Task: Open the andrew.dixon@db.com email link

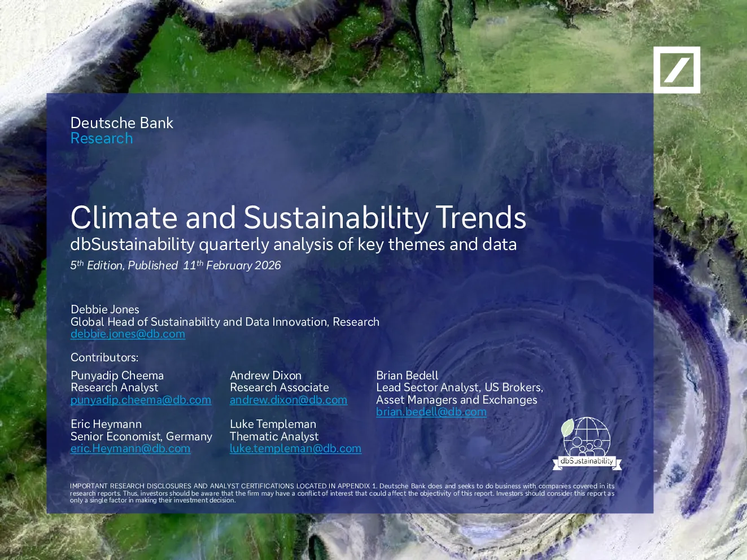Action: (289, 400)
